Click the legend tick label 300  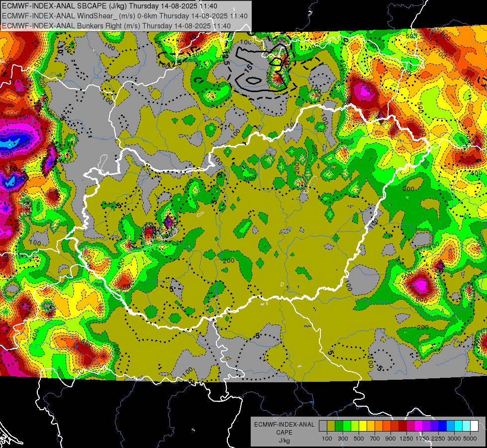pos(343,439)
